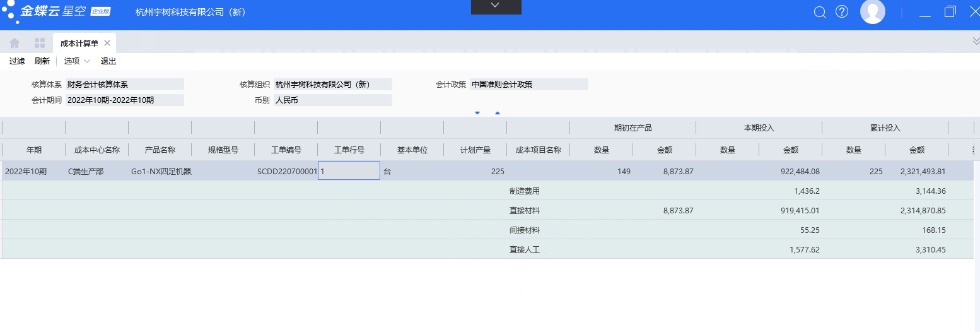The height and width of the screenshot is (332, 980).
Task: Select the 基本单位 column header
Action: tap(412, 150)
